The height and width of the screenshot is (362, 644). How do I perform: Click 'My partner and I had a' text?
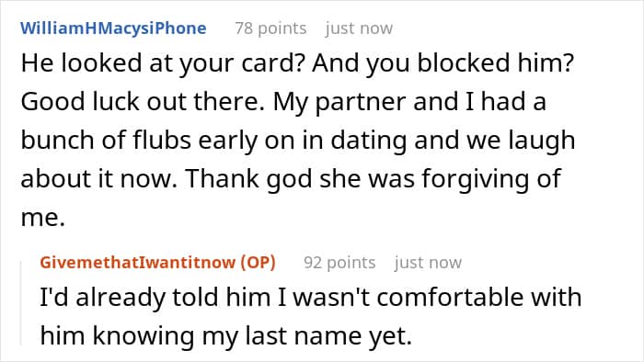pyautogui.click(x=409, y=102)
